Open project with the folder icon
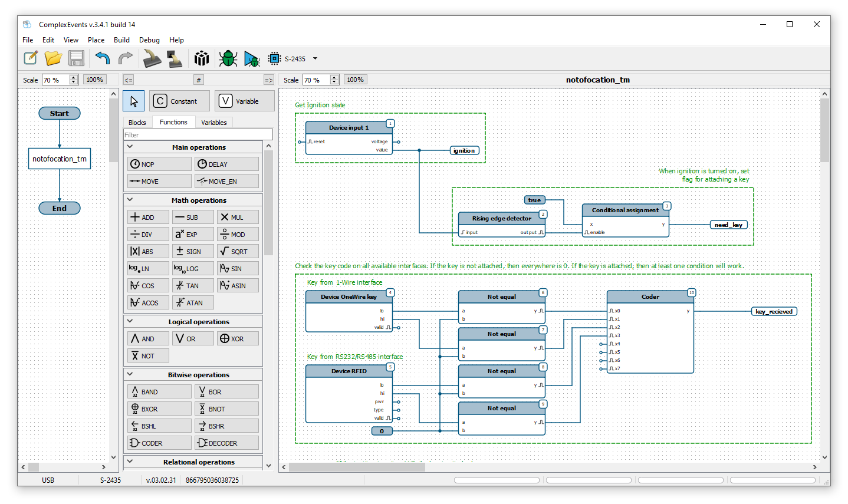Image resolution: width=848 pixels, height=504 pixels. coord(53,58)
